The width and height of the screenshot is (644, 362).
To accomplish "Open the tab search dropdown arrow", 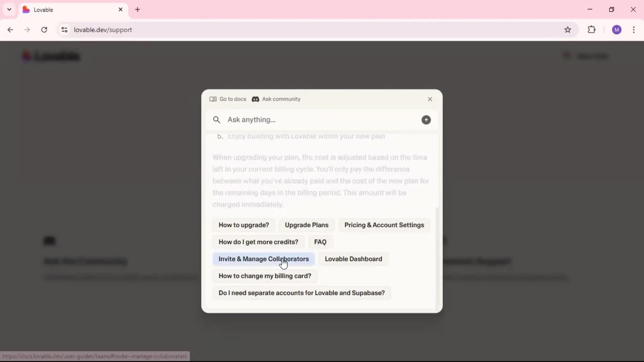I will [9, 9].
